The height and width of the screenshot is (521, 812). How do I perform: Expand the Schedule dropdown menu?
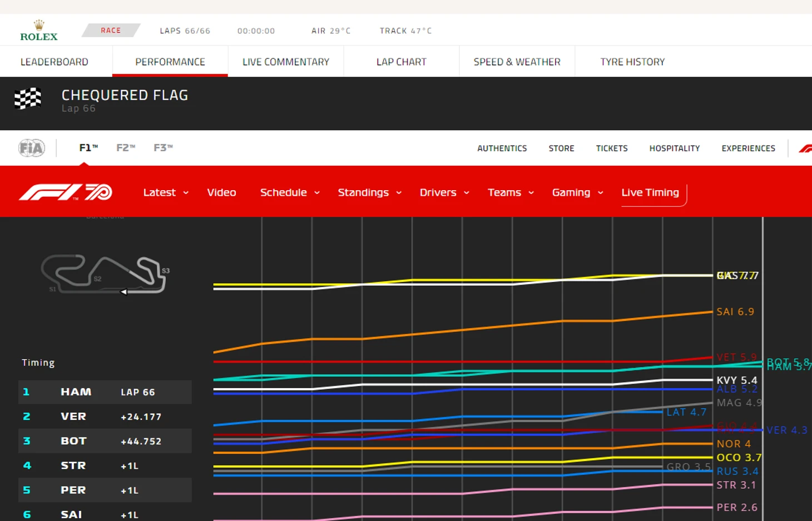pos(290,192)
